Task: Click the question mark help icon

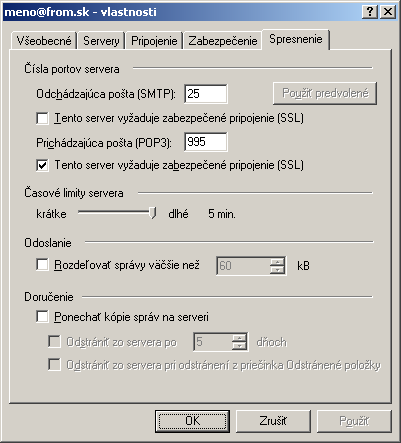Action: pos(370,12)
